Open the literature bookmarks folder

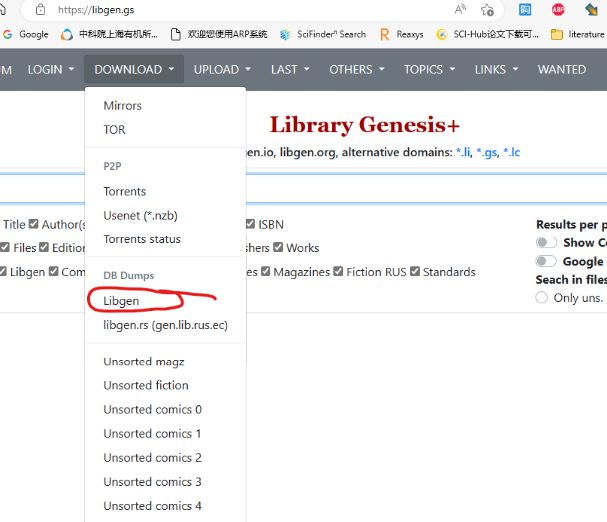578,34
